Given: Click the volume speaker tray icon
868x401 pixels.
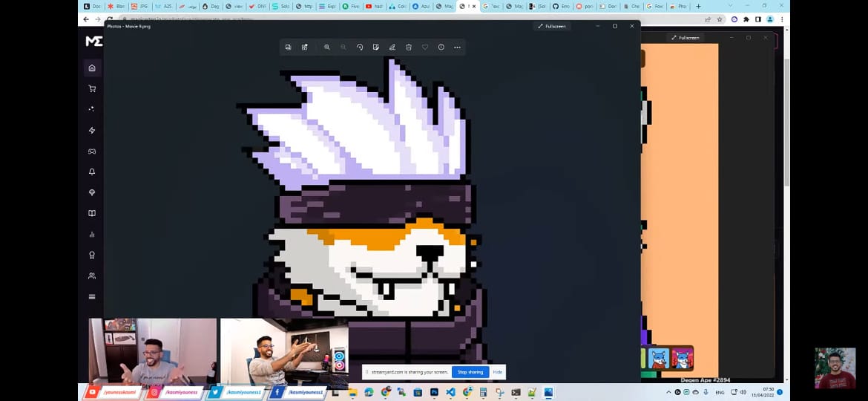Looking at the screenshot, I should (x=743, y=392).
